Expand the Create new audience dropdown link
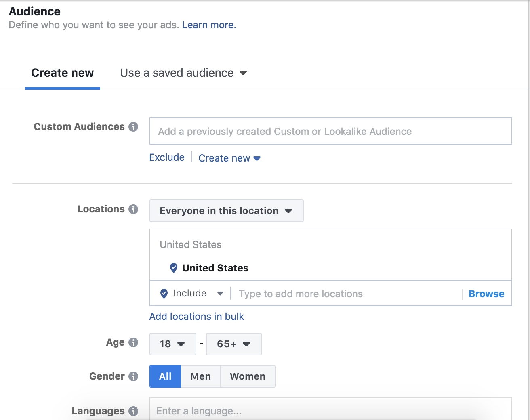 point(229,158)
